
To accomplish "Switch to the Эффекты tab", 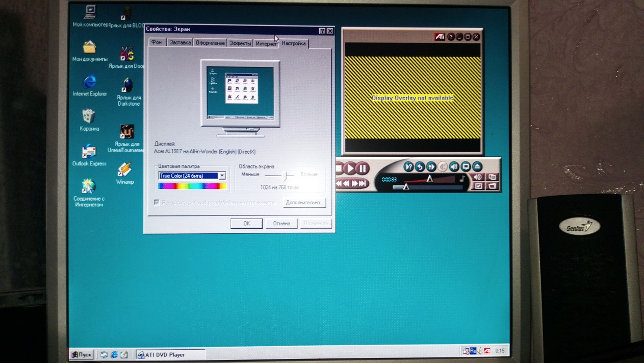I will point(240,43).
